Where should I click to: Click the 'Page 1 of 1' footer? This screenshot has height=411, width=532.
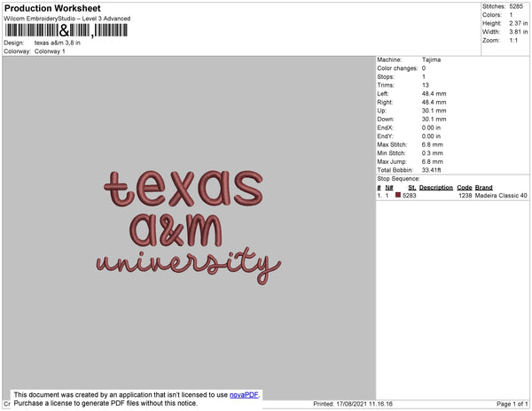point(512,404)
